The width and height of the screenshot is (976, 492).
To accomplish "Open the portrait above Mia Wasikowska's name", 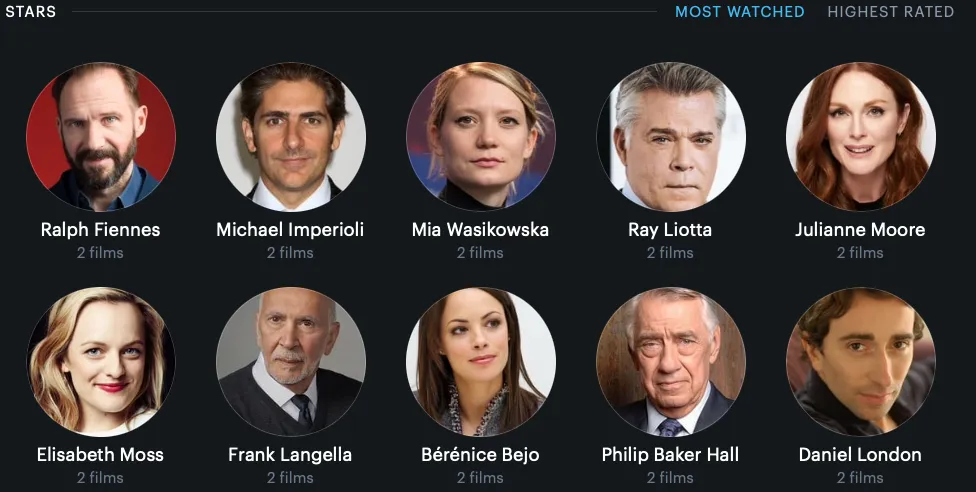I will (481, 136).
